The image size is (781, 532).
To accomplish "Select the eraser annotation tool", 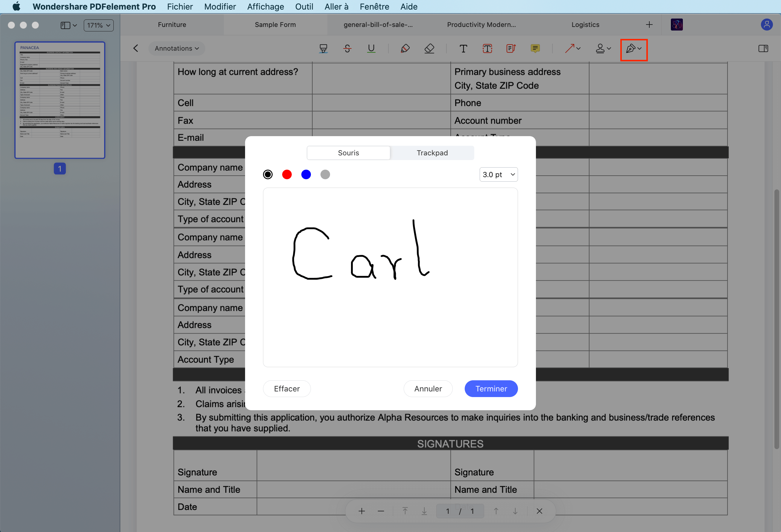I will (x=430, y=48).
